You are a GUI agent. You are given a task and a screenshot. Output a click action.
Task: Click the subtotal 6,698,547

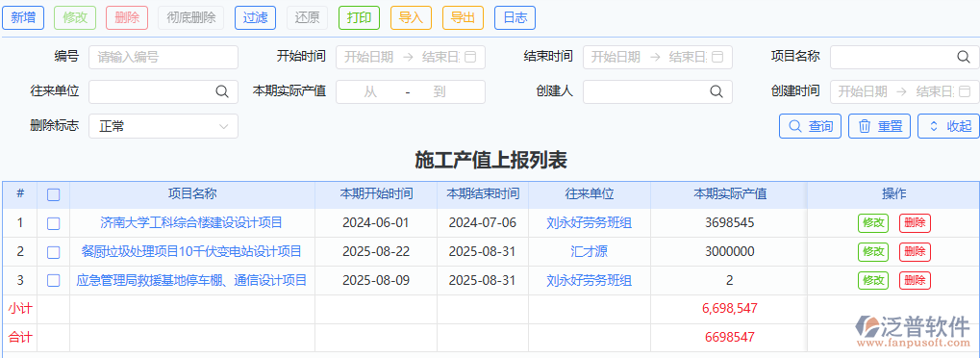[729, 308]
